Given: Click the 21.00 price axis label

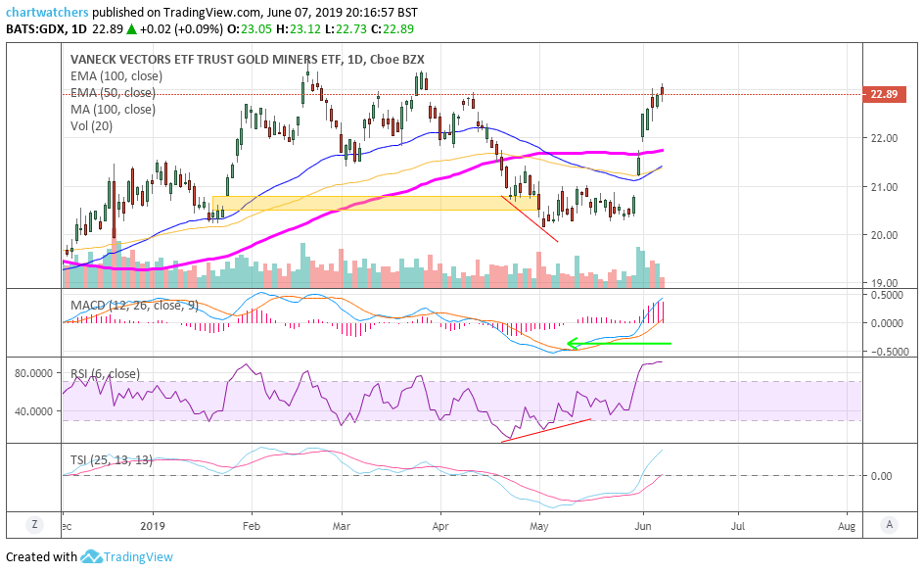Looking at the screenshot, I should pos(884,187).
